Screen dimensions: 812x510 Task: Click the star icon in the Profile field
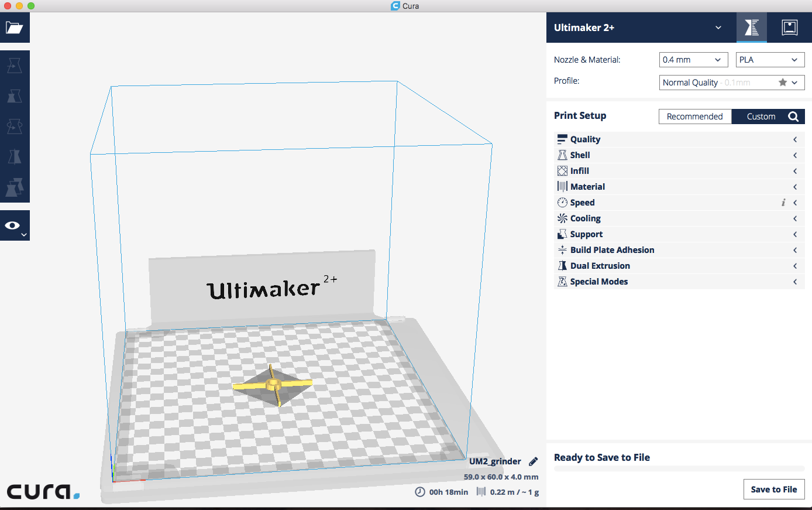pos(782,83)
